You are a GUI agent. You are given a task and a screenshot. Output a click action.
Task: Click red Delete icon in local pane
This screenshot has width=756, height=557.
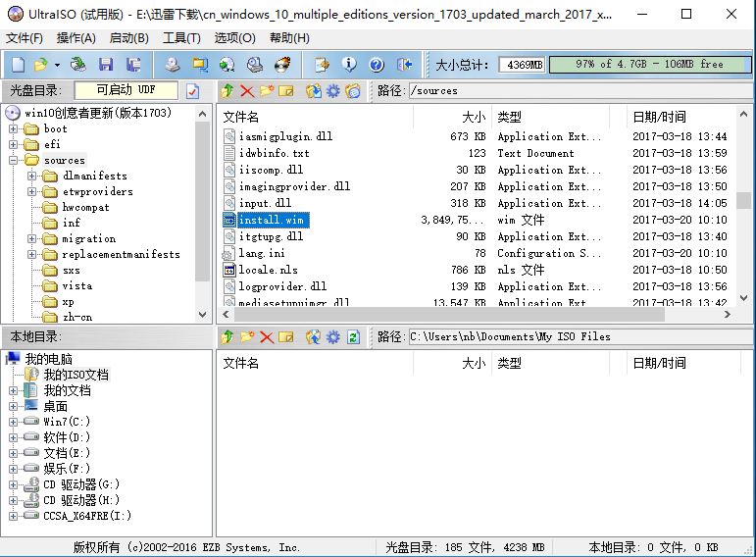pyautogui.click(x=267, y=336)
